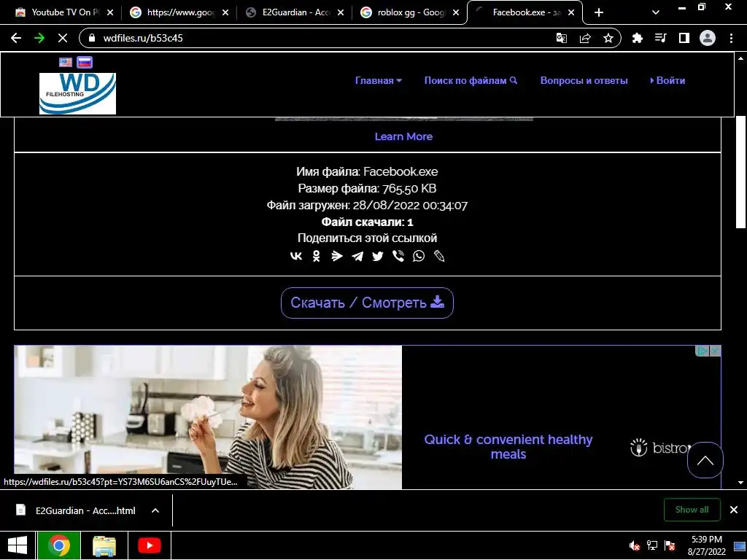Open Windows Start menu
This screenshot has width=747, height=560.
pyautogui.click(x=18, y=545)
